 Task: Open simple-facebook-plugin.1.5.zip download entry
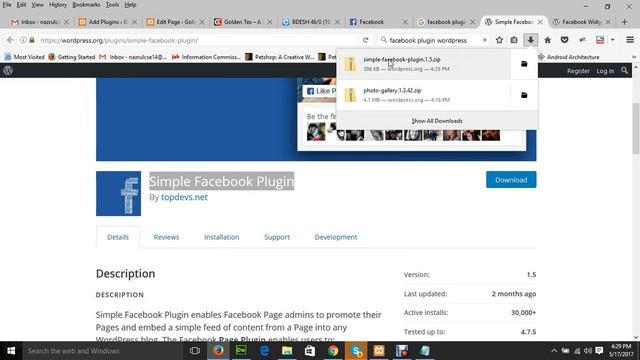coord(423,64)
